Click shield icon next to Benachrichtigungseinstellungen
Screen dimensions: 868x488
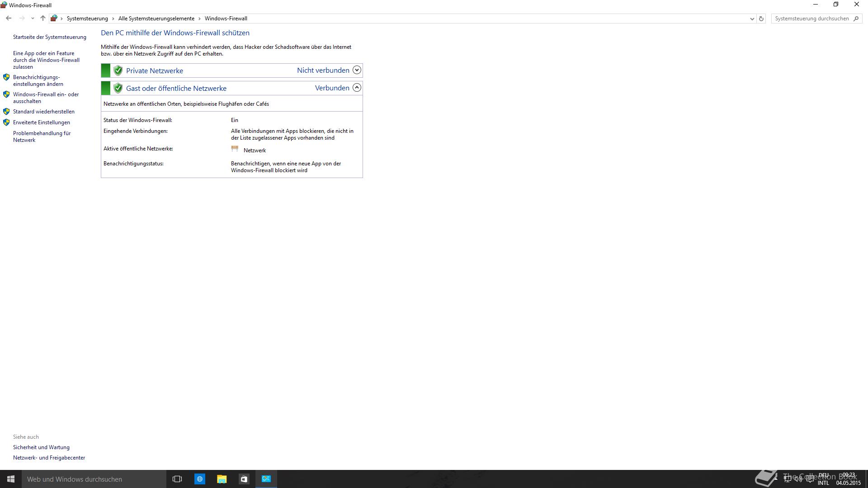tap(6, 77)
